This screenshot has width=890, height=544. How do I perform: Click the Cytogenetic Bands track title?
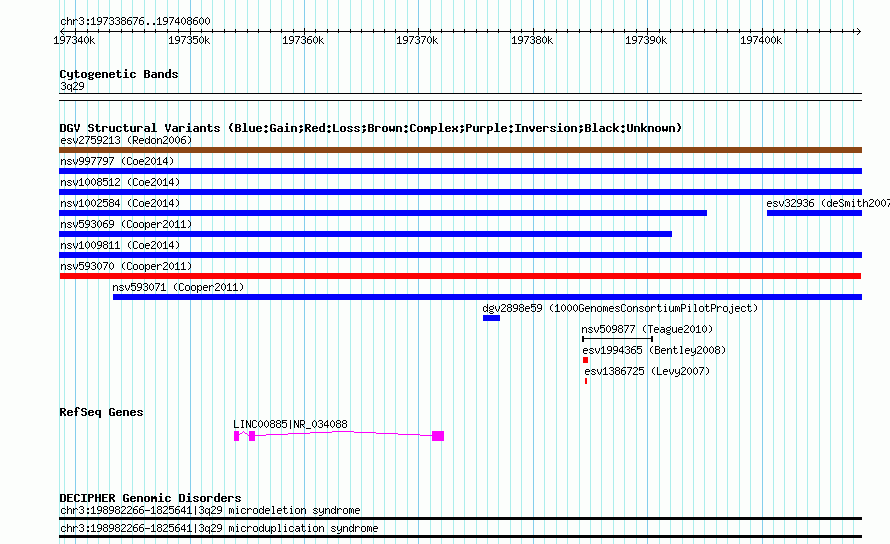tap(119, 74)
